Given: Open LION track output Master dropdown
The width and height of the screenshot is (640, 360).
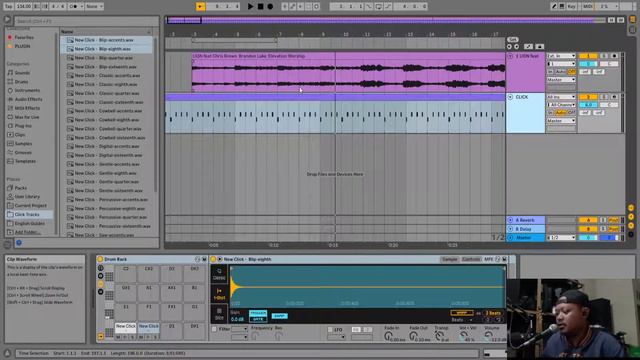Looking at the screenshot, I should tap(561, 80).
